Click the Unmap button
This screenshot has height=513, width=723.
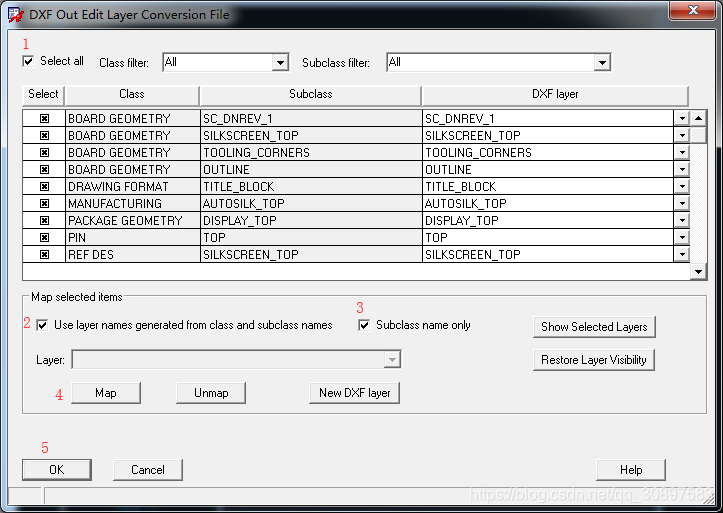coord(211,393)
